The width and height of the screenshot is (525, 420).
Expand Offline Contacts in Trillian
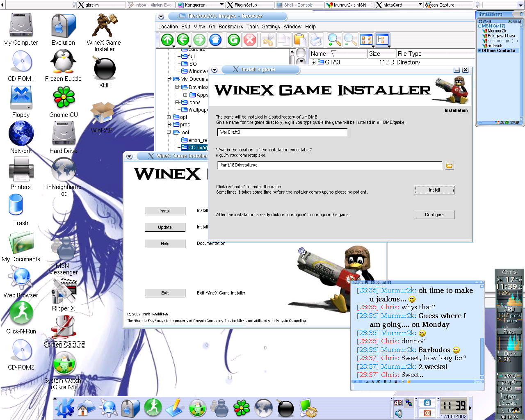click(x=480, y=50)
